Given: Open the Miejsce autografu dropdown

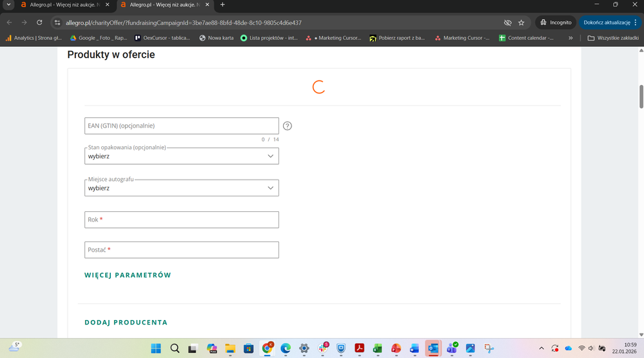Looking at the screenshot, I should 182,188.
